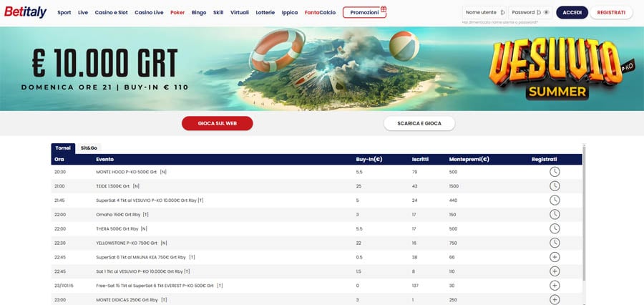The height and width of the screenshot is (305, 644).
Task: Focus the Password field
Action: pyautogui.click(x=530, y=12)
